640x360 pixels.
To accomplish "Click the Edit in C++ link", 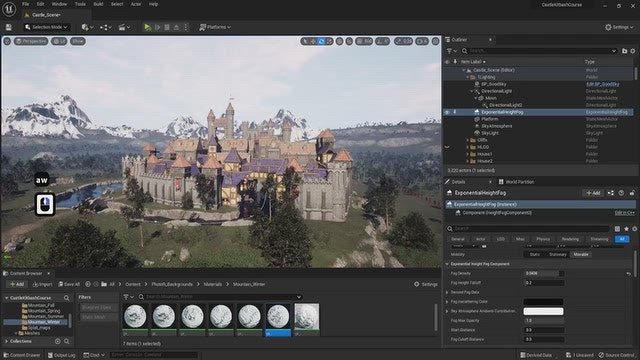I will (x=624, y=213).
